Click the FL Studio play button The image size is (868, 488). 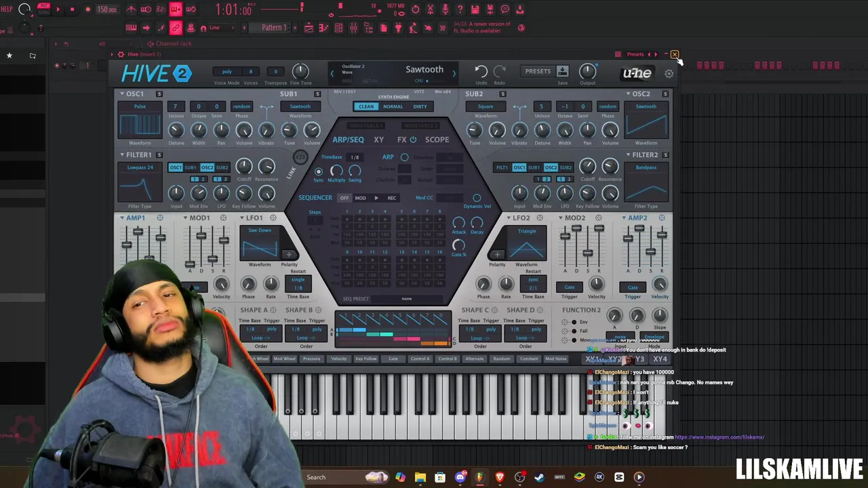click(58, 9)
